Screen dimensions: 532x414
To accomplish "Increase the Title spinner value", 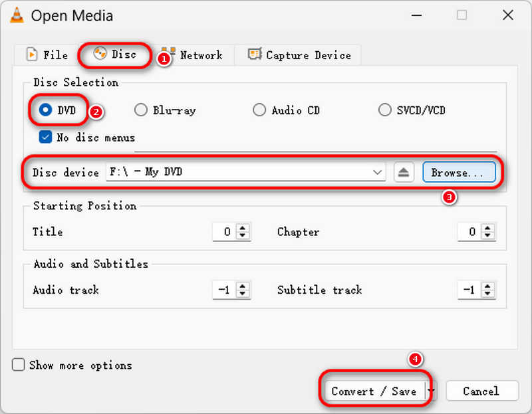I will pyautogui.click(x=243, y=229).
